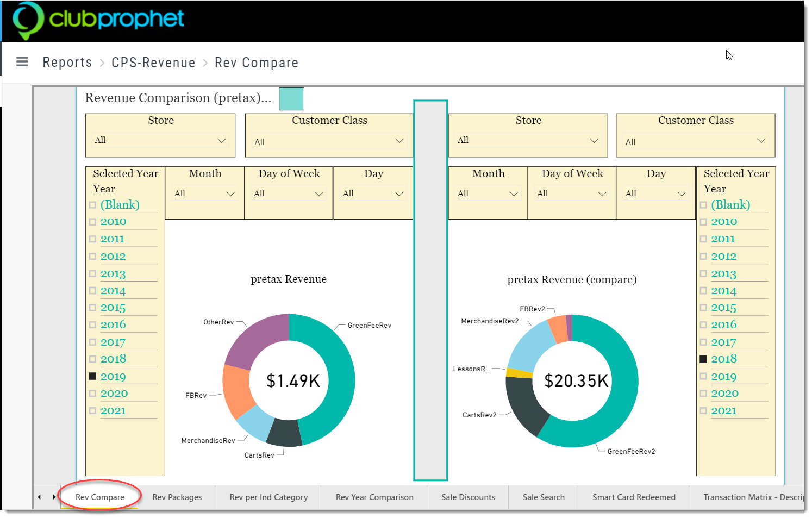This screenshot has height=518, width=812.
Task: Check the 2018 year in right slicer
Action: tap(703, 359)
